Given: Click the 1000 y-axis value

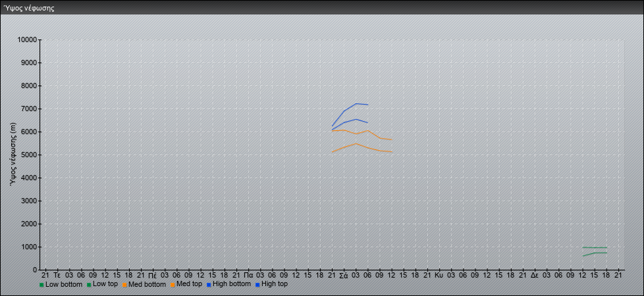Looking at the screenshot, I should [29, 247].
